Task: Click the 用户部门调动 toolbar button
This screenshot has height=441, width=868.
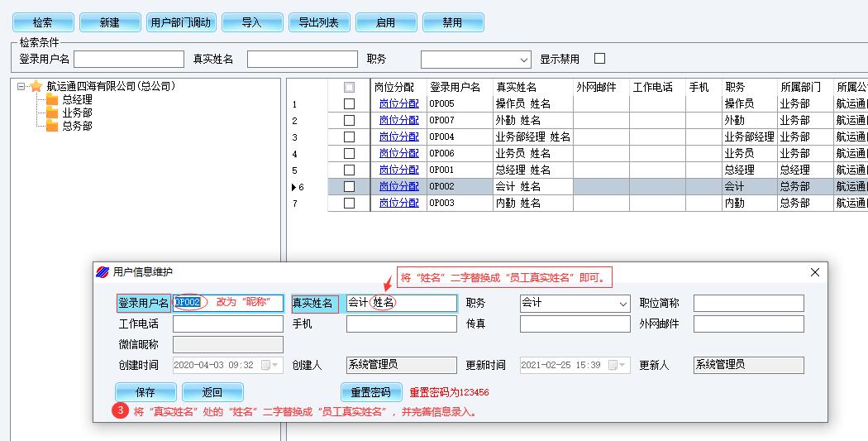Action: (180, 22)
